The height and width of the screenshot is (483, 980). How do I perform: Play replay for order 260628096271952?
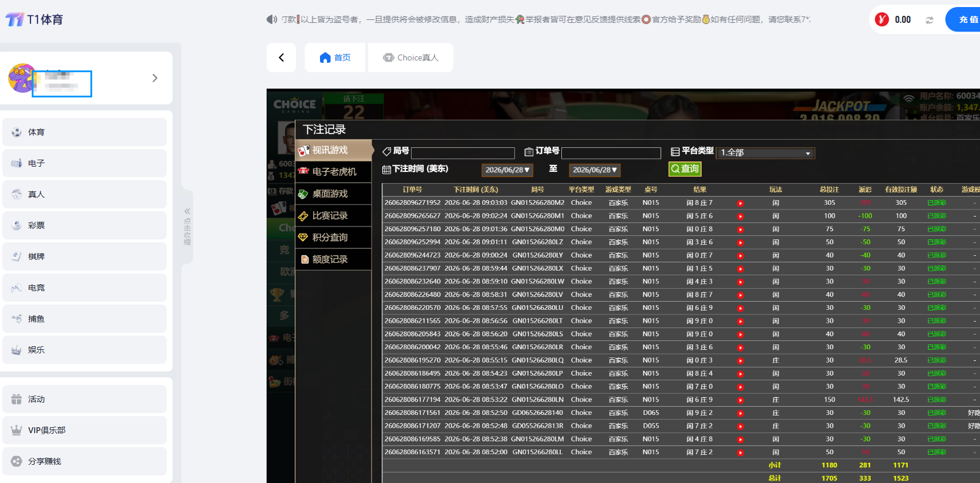[x=740, y=203]
